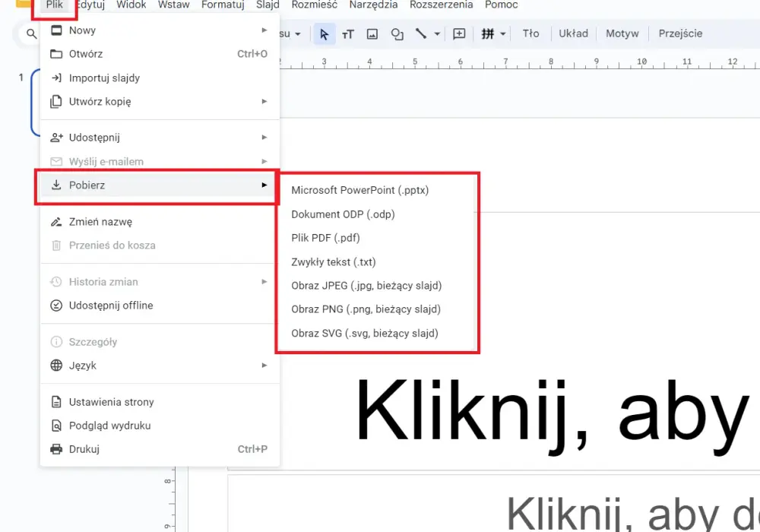Click the copy icon beside Utwórz kopię

[x=56, y=102]
